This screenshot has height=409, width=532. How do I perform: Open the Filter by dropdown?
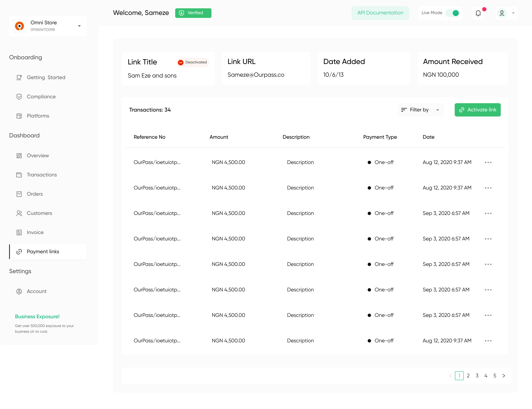(x=420, y=110)
